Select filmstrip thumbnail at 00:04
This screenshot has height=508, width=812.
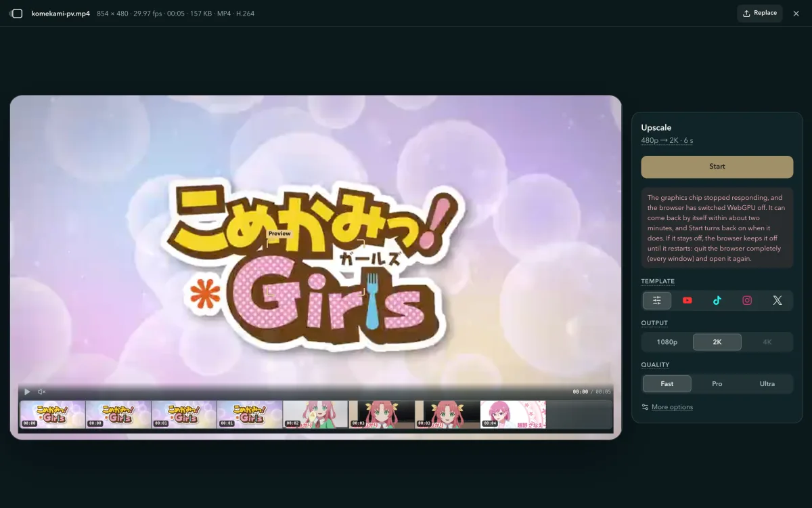click(513, 415)
